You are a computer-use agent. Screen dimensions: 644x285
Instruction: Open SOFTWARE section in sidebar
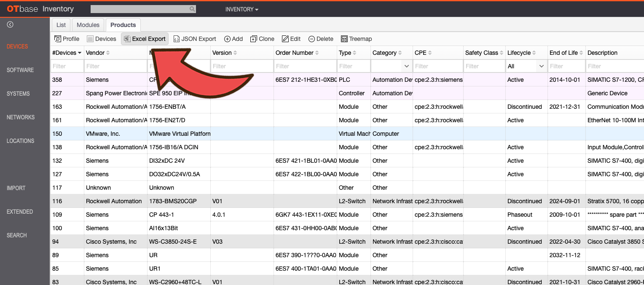[x=20, y=70]
